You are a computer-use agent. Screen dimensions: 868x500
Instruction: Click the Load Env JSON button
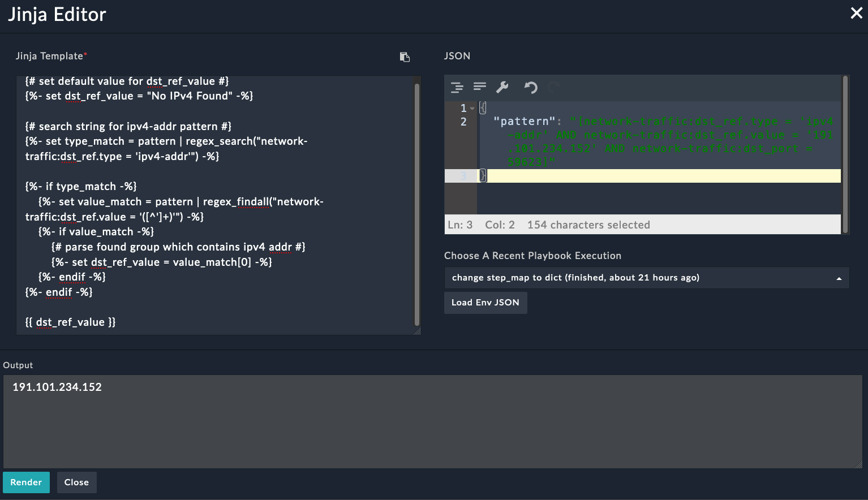[x=485, y=303]
